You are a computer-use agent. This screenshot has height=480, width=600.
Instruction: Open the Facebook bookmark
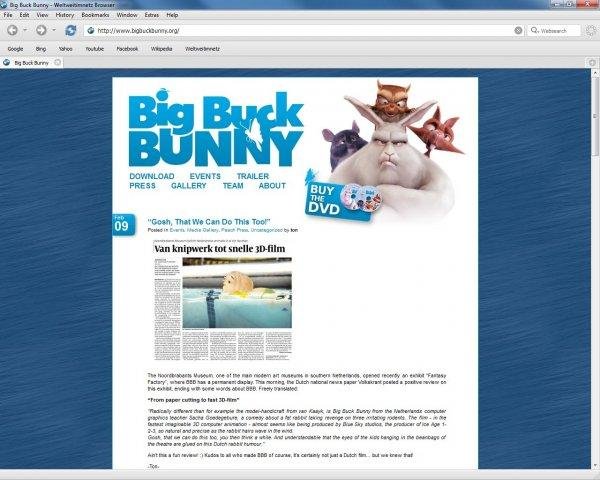127,49
